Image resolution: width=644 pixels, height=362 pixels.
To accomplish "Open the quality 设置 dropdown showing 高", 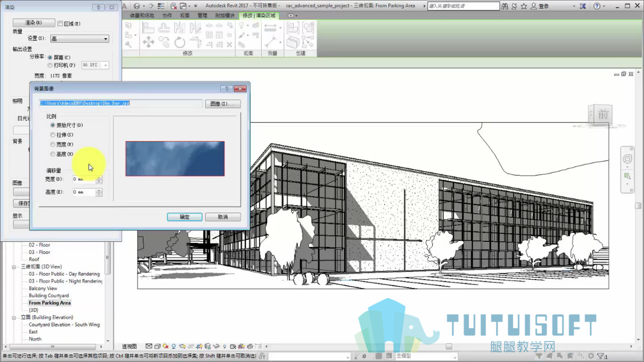I will 80,39.
